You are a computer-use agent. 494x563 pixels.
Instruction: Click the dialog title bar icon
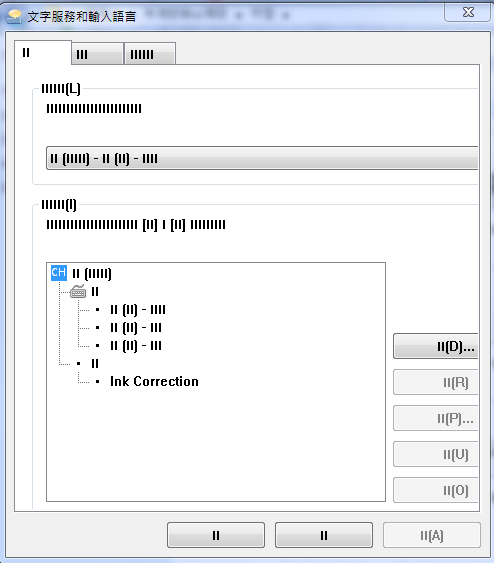[x=15, y=17]
